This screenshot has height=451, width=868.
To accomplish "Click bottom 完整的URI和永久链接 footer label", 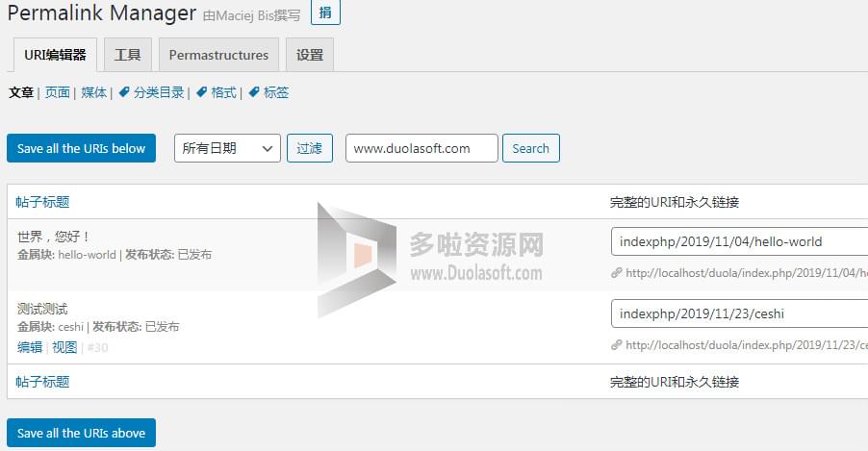I will (x=675, y=381).
